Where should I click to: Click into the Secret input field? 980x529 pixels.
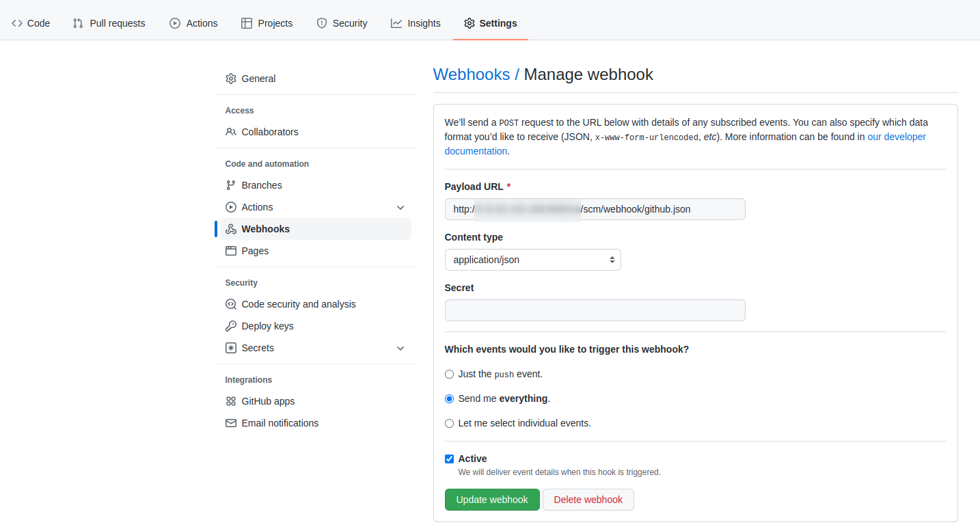click(595, 310)
